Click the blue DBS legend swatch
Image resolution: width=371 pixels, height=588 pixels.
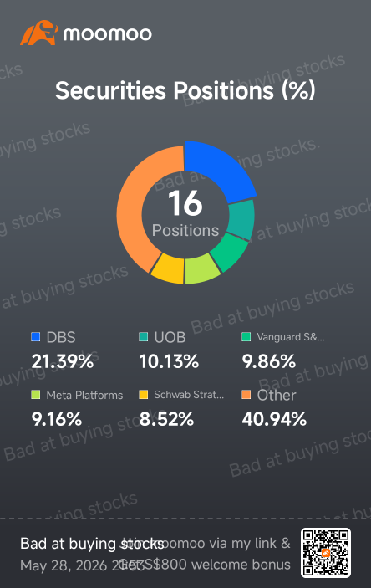coord(36,337)
